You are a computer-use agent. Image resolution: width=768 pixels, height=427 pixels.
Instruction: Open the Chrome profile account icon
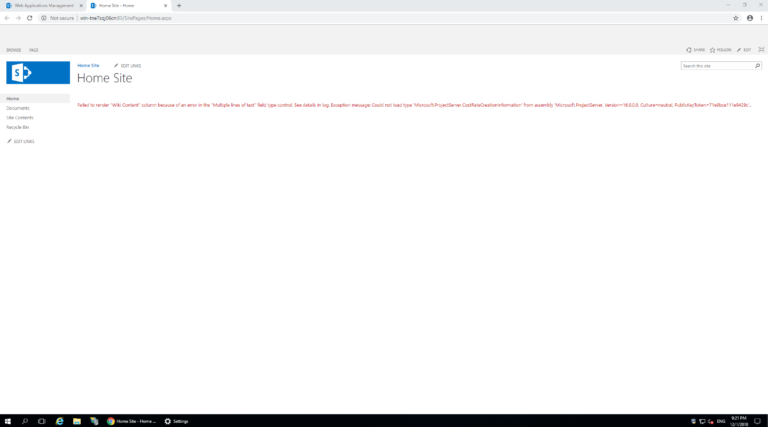[x=750, y=18]
